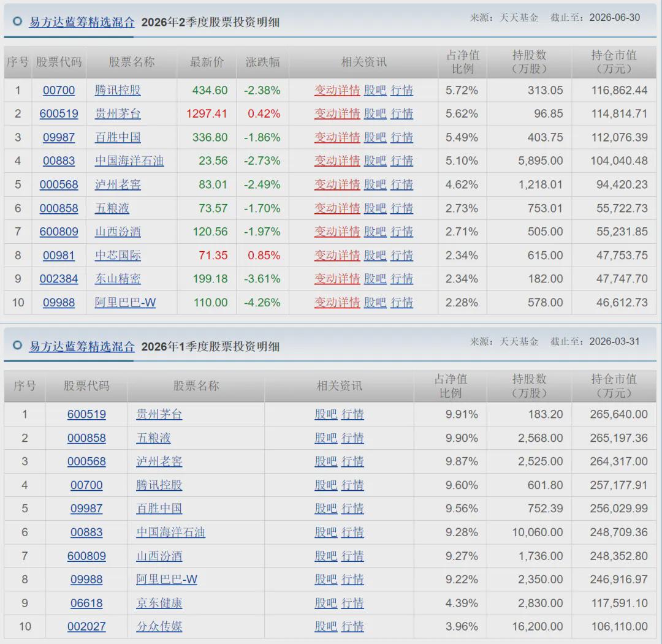
Task: Open 股吧 for 腾讯控股 in 2季度 table
Action: click(x=375, y=90)
